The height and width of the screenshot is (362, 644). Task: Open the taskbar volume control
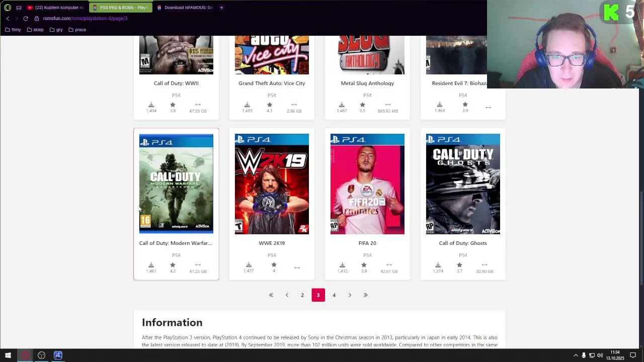[x=600, y=355]
